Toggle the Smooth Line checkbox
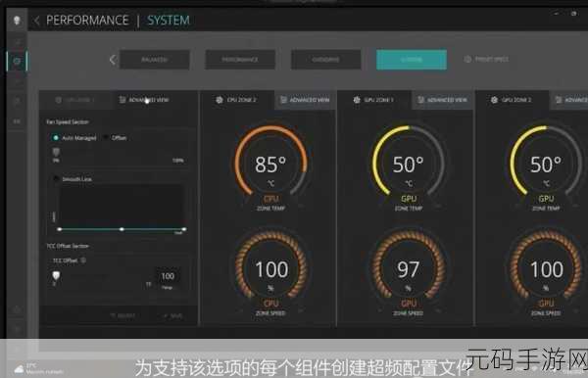Image resolution: width=588 pixels, height=378 pixels. [x=56, y=178]
